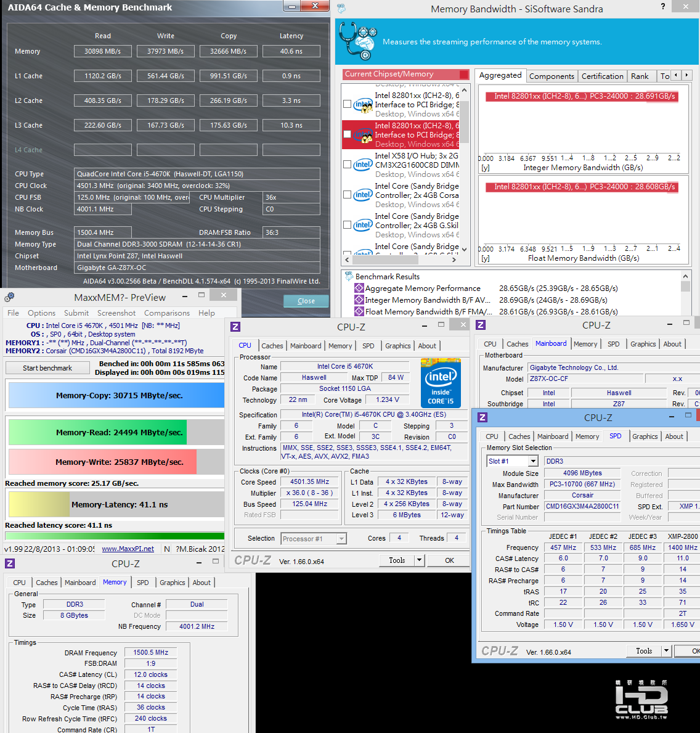Click the Float Memory Bandwidth result icon

pos(359,311)
